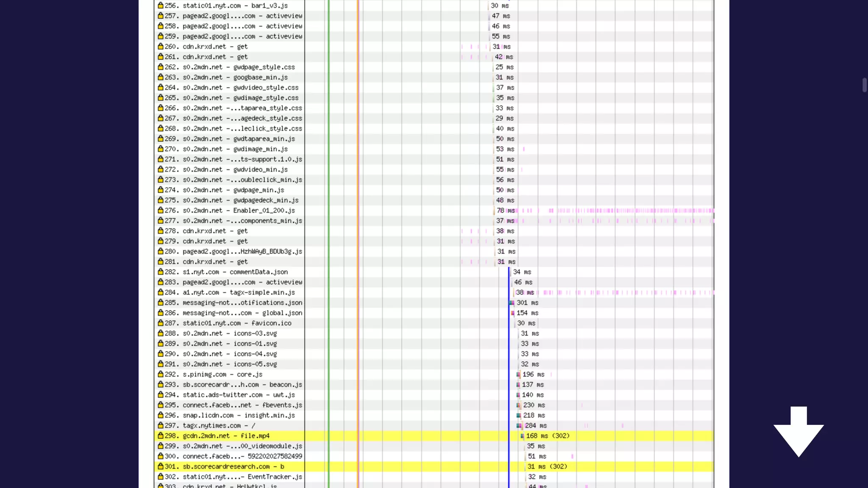
Task: Click the 168 ms (302) timing label
Action: [548, 436]
